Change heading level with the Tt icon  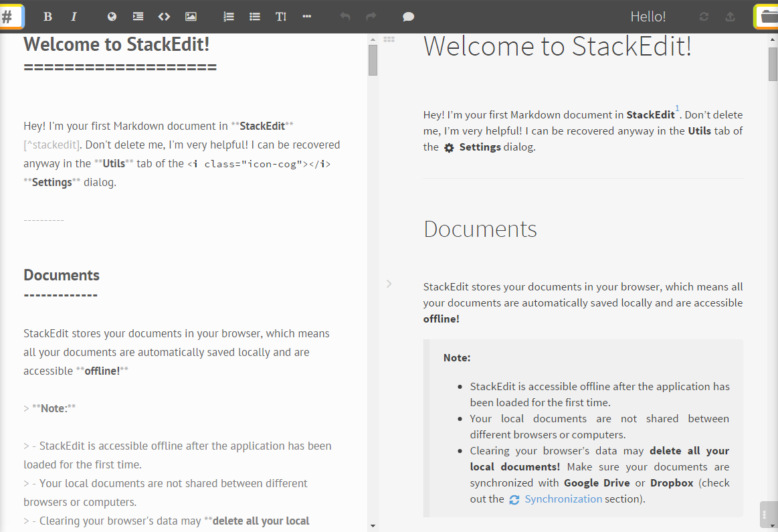pos(280,16)
